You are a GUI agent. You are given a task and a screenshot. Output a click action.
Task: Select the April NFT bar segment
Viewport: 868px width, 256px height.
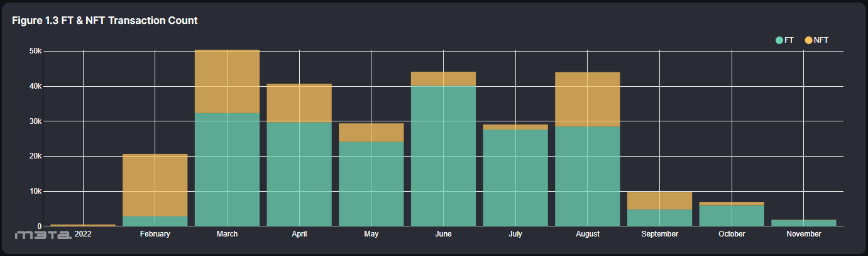pos(299,103)
